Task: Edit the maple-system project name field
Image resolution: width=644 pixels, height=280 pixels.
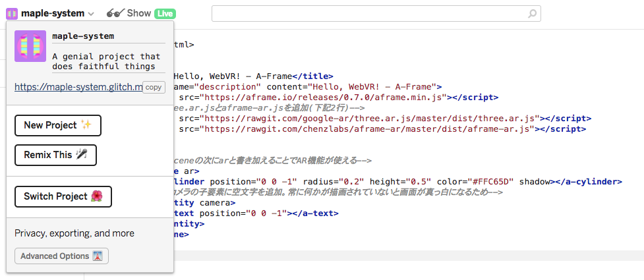Action: coord(109,36)
